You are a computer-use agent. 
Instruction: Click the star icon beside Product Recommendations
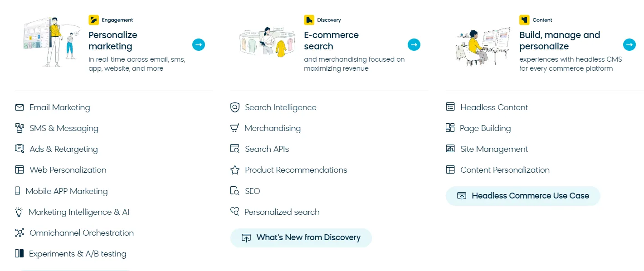click(x=235, y=170)
